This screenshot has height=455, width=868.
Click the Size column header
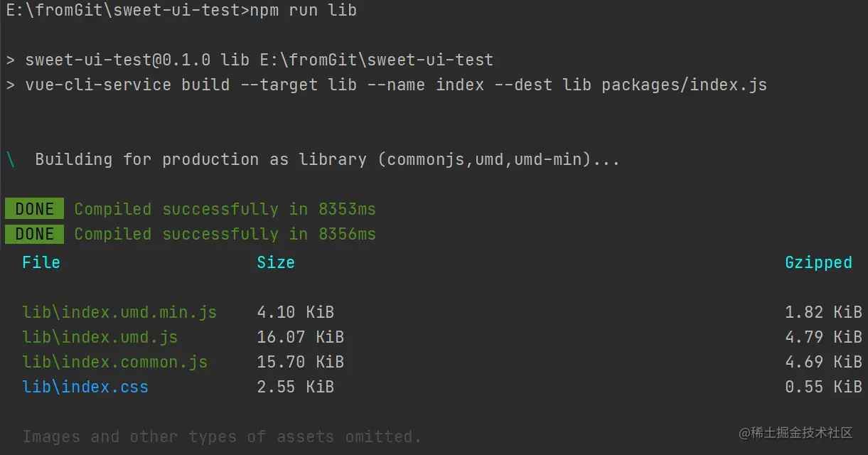(x=276, y=262)
